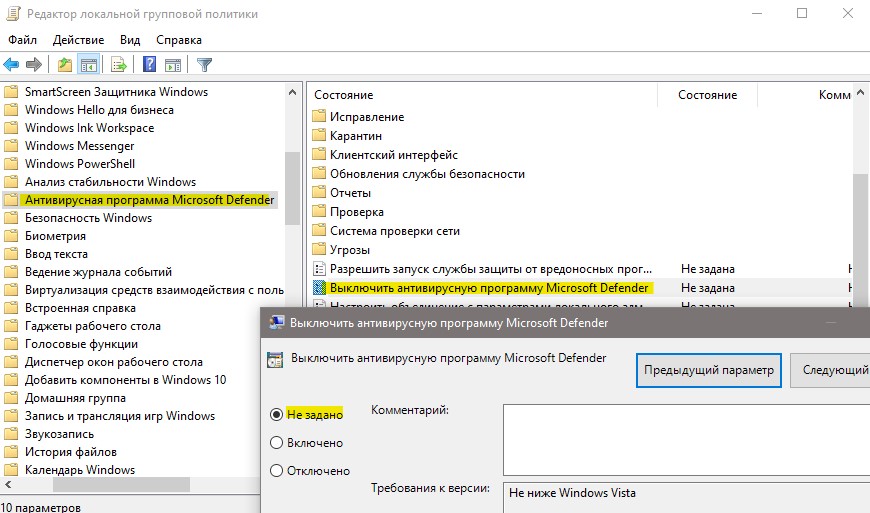Click the policy icon beside dialog title text
The width and height of the screenshot is (870, 513).
275,360
